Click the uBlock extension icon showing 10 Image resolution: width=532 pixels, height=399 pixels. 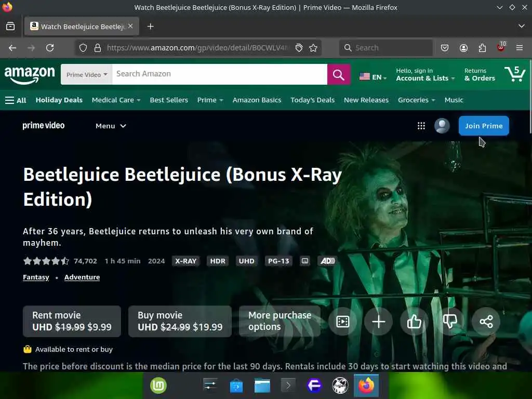[x=501, y=47]
